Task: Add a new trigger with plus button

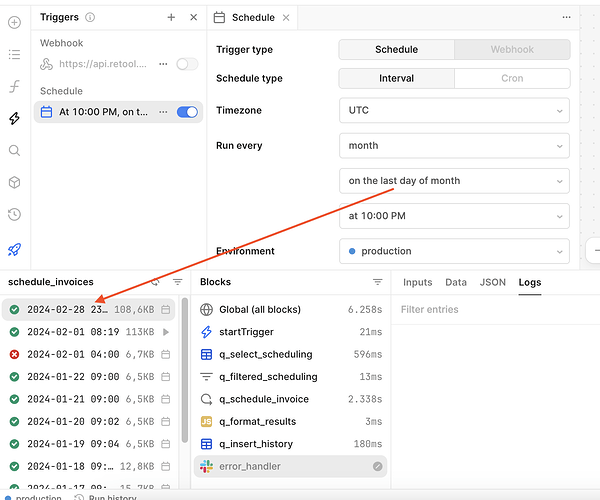Action: click(171, 17)
